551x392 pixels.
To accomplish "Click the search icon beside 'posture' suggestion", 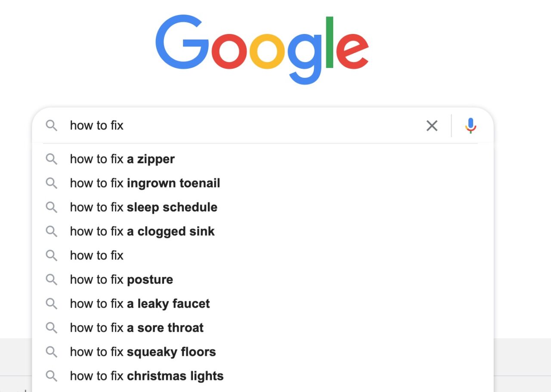I will (52, 280).
